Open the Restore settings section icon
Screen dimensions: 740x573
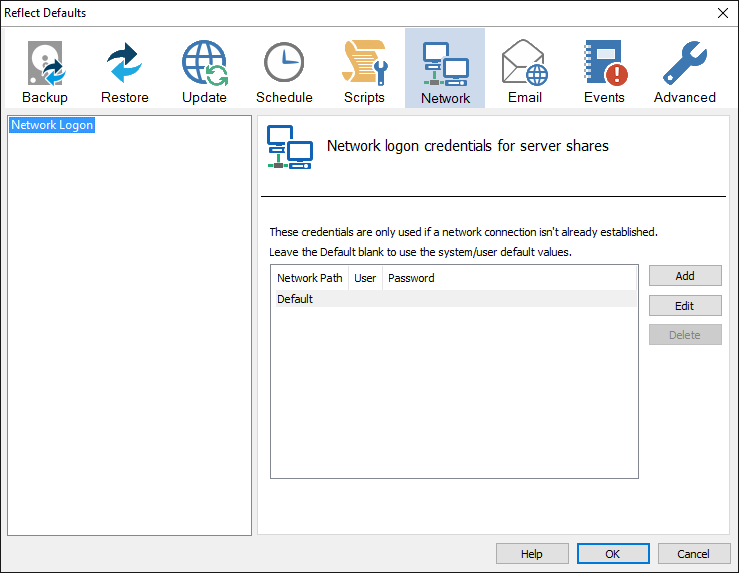(125, 63)
